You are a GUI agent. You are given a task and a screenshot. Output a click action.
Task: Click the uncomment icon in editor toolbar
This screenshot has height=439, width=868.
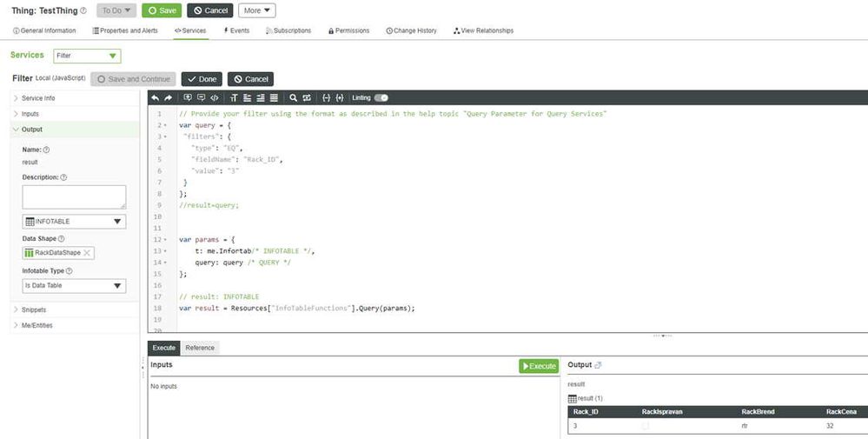coord(201,98)
